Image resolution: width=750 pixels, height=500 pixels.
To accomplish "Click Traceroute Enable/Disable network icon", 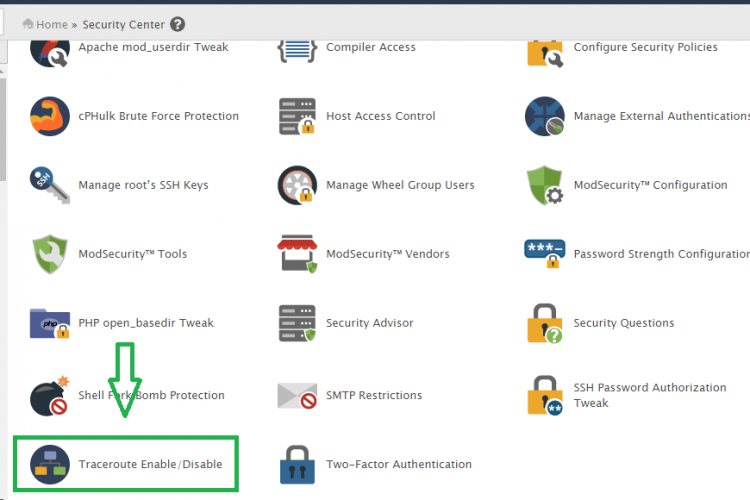I will [50, 465].
